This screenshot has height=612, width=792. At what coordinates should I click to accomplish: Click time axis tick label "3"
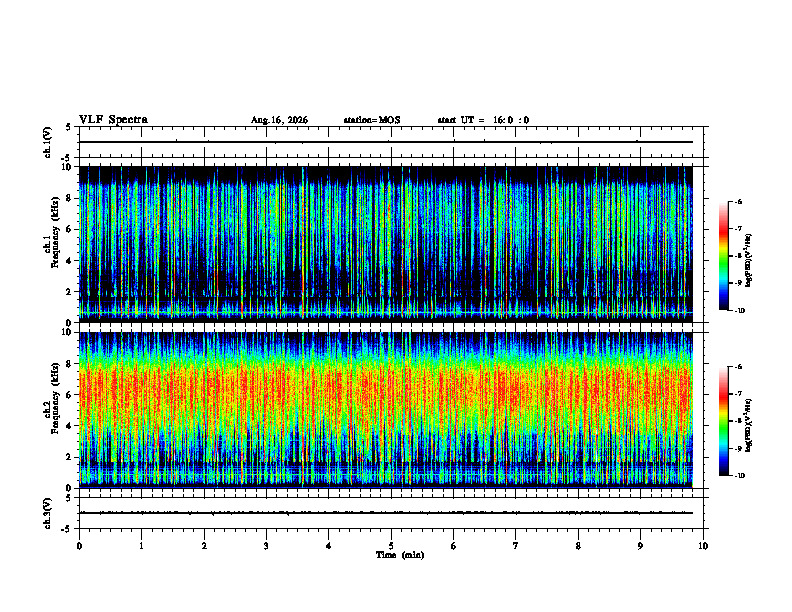coord(266,546)
